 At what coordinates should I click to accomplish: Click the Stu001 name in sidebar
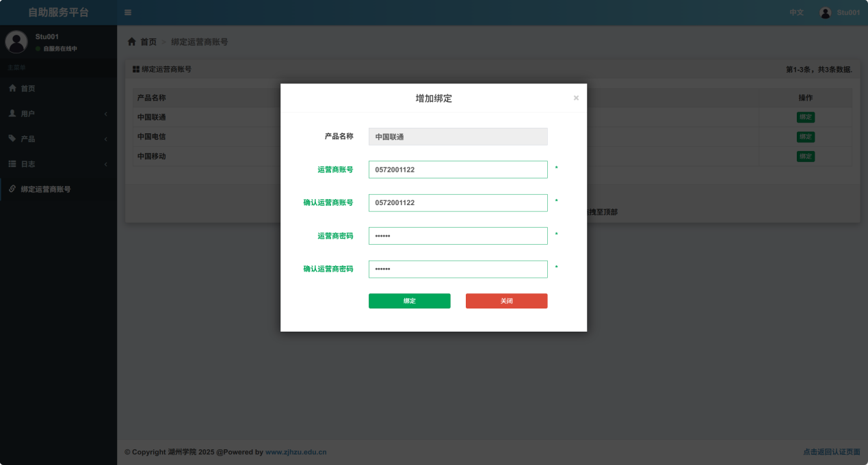[47, 36]
